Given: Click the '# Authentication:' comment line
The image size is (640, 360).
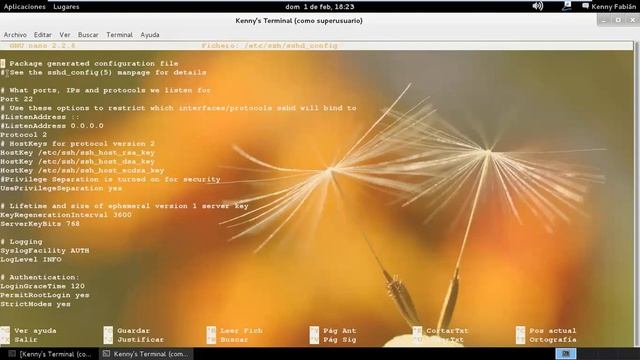Looking at the screenshot, I should point(40,278).
